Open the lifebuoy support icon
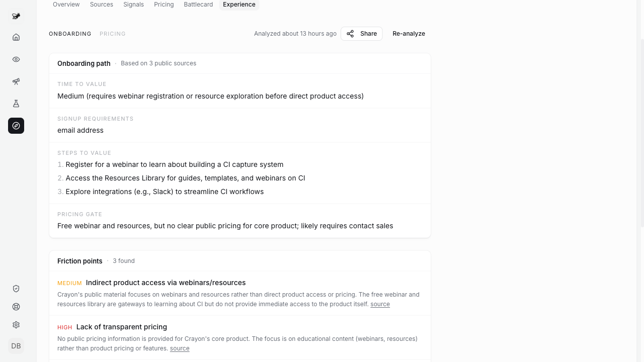Image resolution: width=644 pixels, height=362 pixels. click(x=16, y=307)
